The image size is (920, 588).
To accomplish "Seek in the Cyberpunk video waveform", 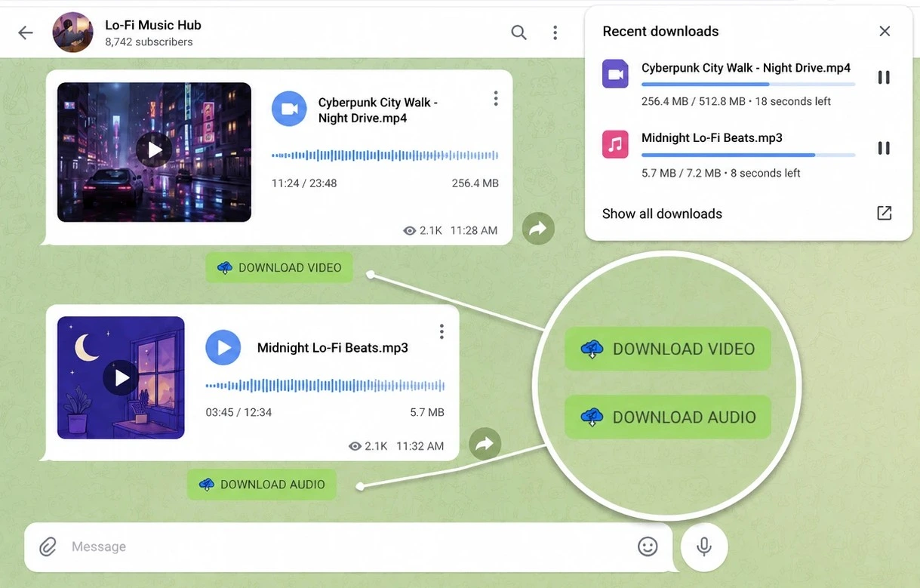I will (x=385, y=155).
